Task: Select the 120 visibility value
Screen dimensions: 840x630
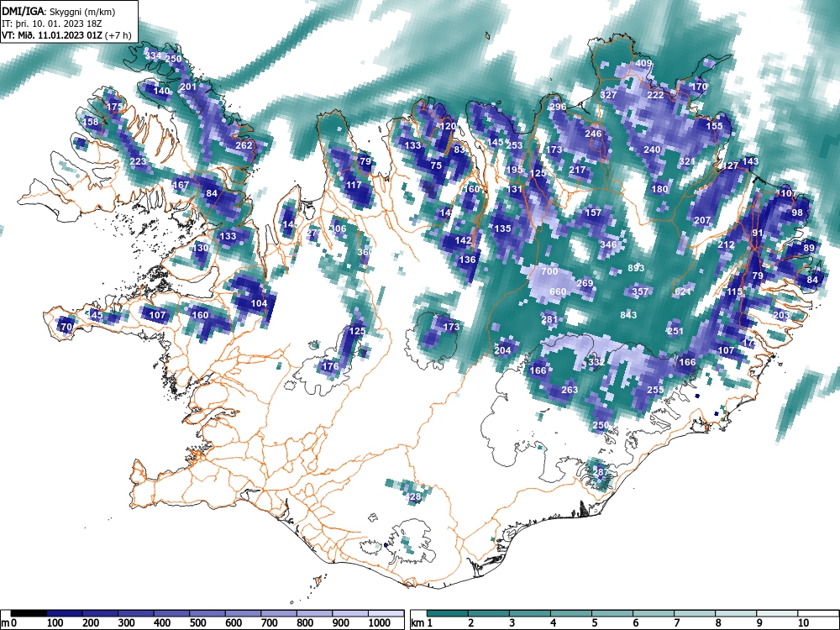Action: click(448, 127)
